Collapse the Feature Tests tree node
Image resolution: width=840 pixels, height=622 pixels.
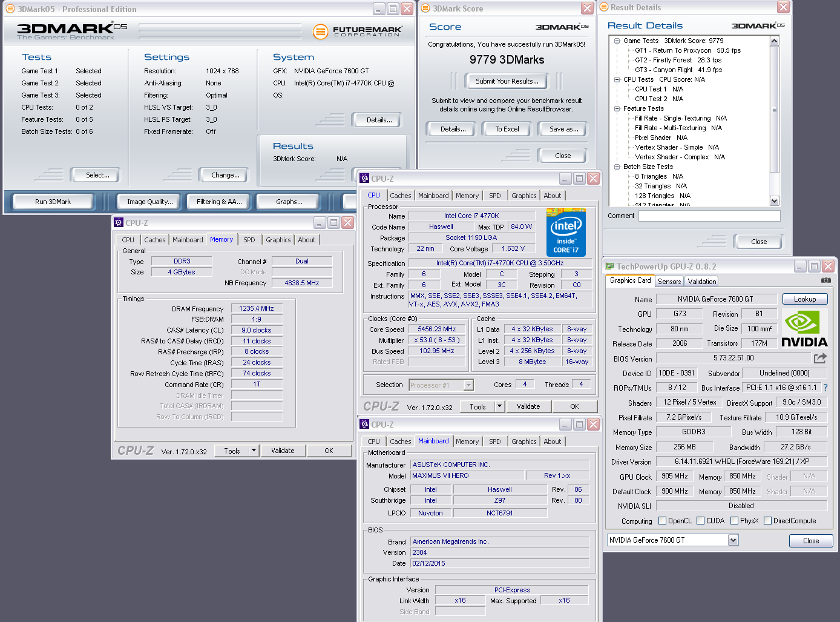[x=617, y=109]
